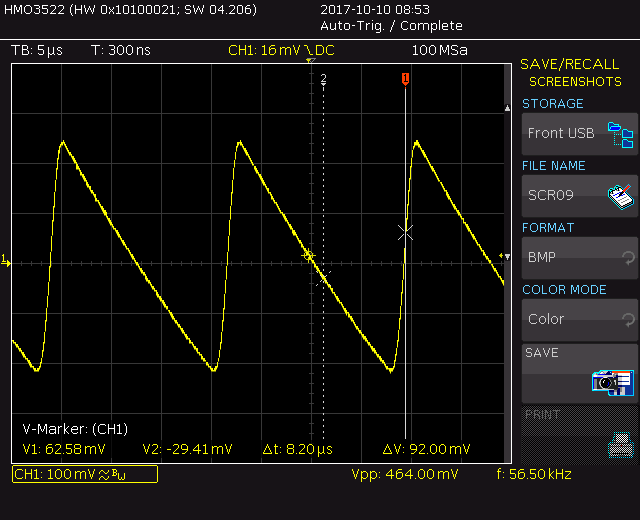The width and height of the screenshot is (640, 520).
Task: Select the CH1 ground reference marker at left edge
Action: pos(5,260)
